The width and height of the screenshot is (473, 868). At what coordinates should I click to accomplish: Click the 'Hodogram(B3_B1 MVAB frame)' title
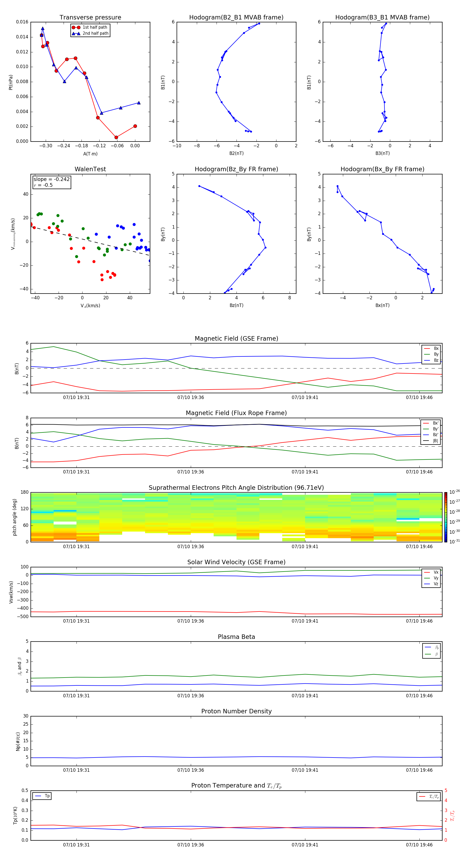(382, 18)
